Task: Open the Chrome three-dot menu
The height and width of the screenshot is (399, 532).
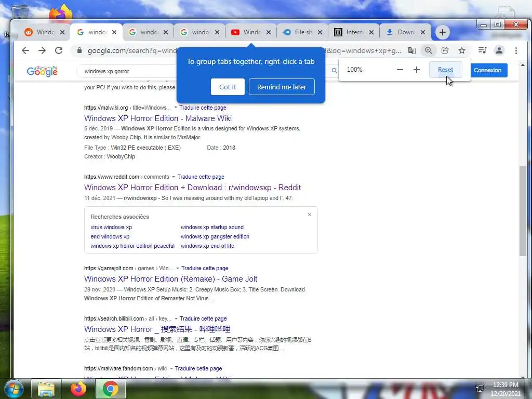Action: (516, 50)
